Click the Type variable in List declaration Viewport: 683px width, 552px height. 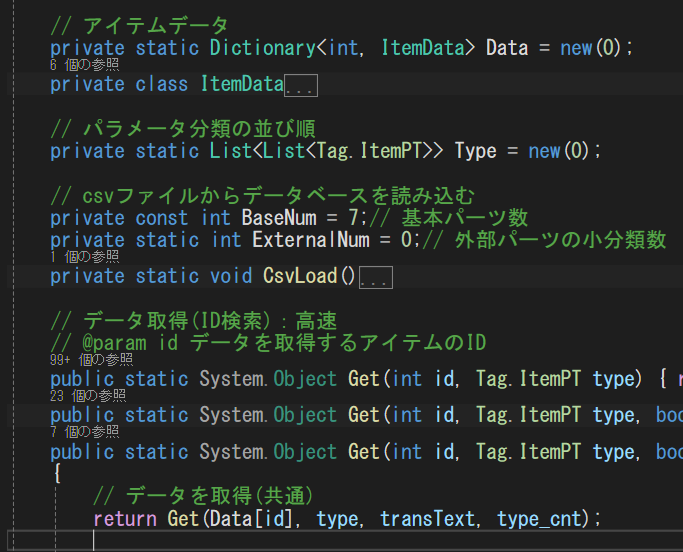(475, 151)
